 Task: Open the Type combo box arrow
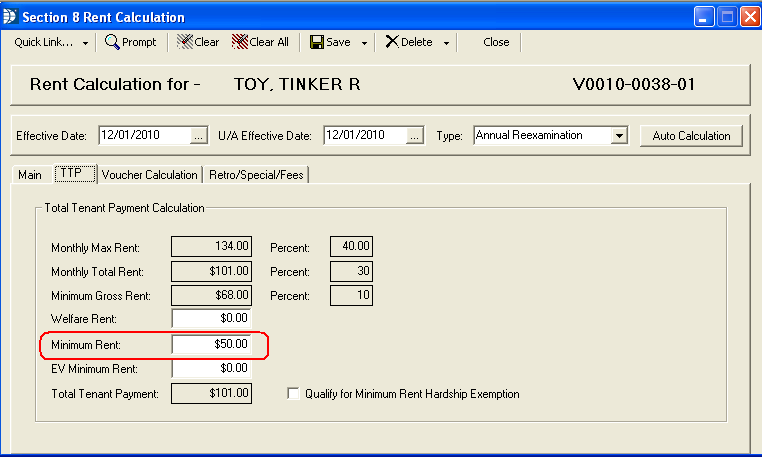pyautogui.click(x=619, y=135)
